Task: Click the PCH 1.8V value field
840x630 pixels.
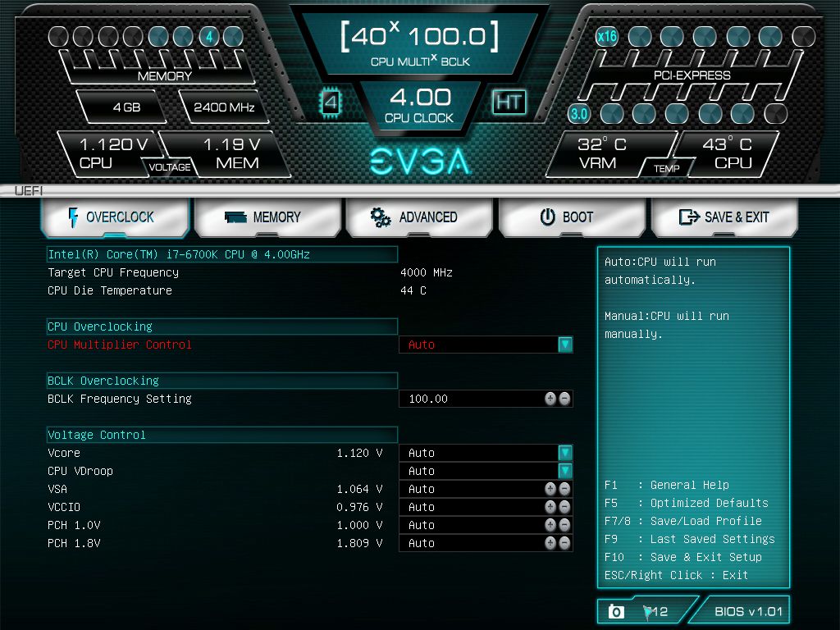Action: [471, 543]
